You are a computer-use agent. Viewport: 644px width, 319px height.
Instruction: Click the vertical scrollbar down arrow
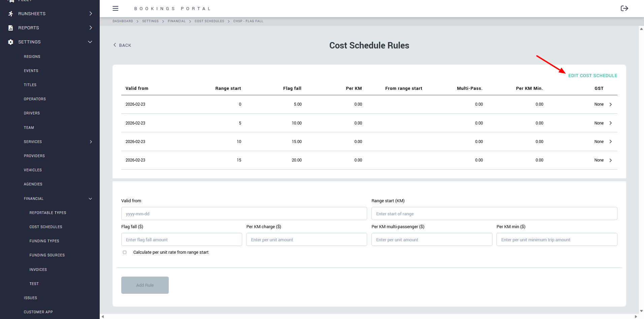tap(641, 311)
